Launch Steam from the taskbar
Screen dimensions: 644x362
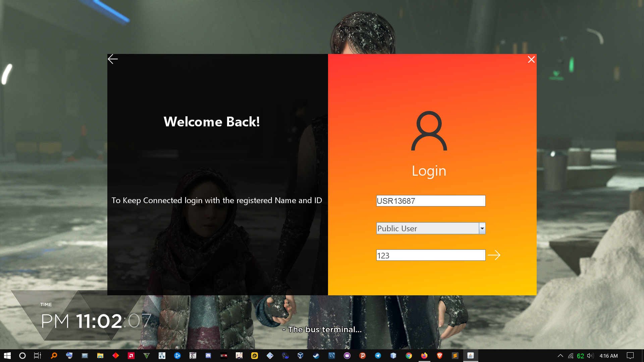point(316,356)
